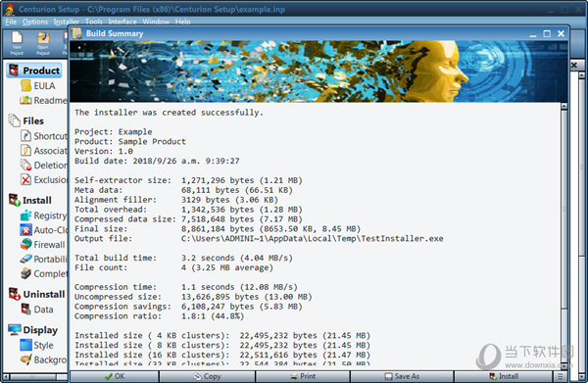Open the Options menu
Viewport: 588px width, 383px height.
[x=35, y=22]
